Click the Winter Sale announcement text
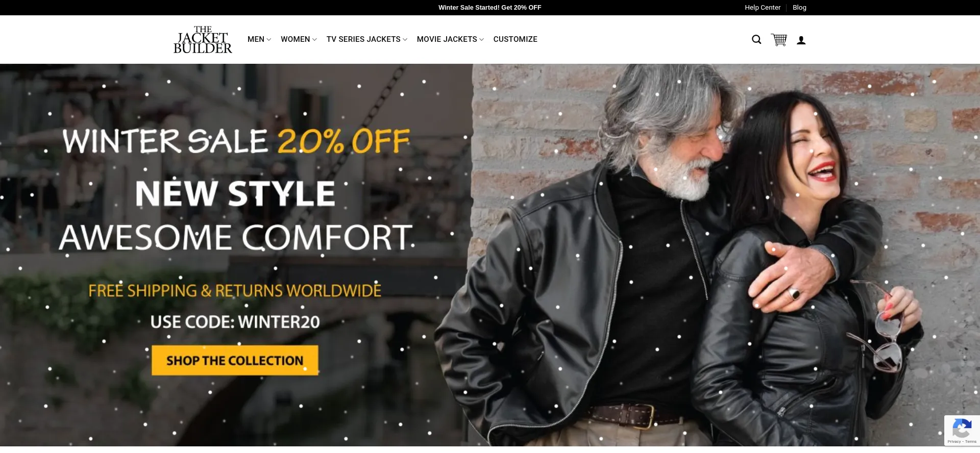This screenshot has width=980, height=453. pyautogui.click(x=489, y=8)
